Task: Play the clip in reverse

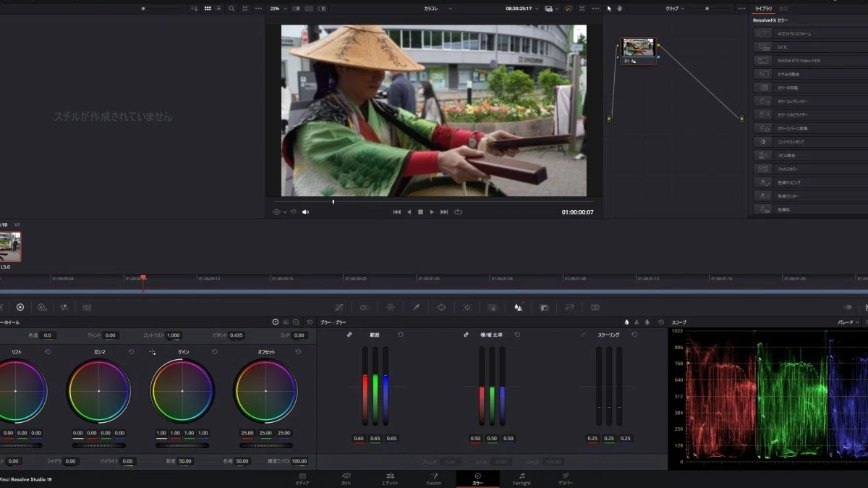Action: coord(409,212)
